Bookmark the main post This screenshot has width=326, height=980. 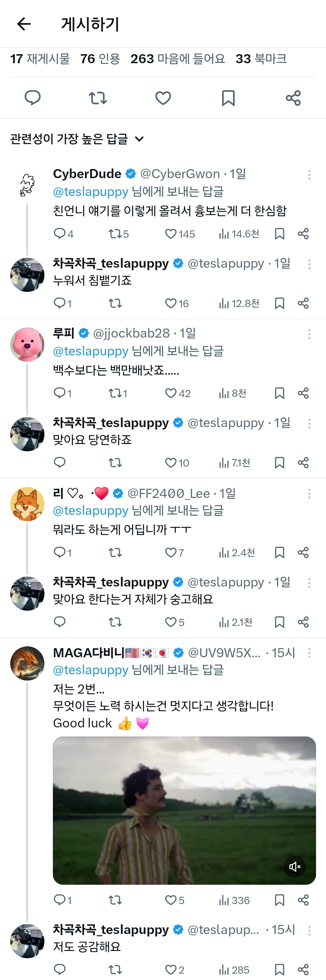(x=228, y=98)
